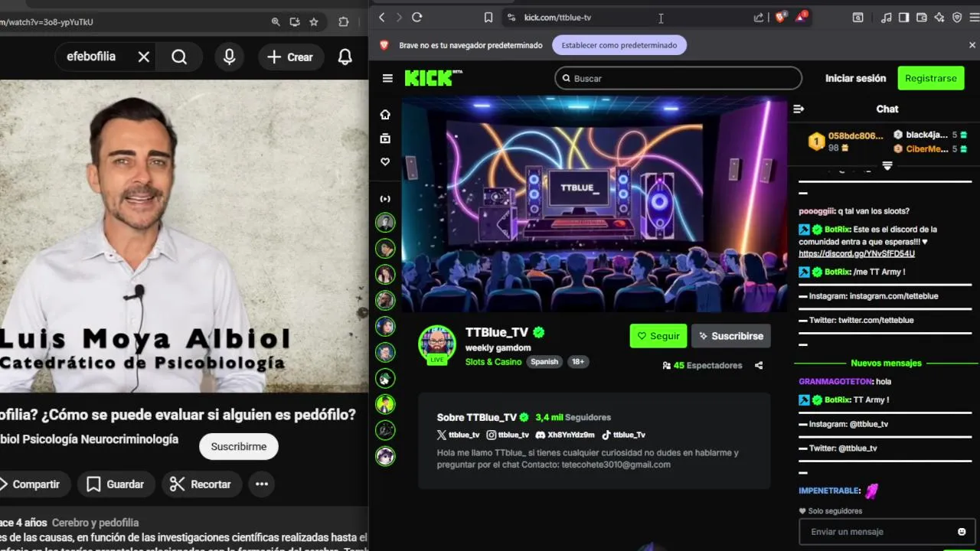Open the emoji picker in chat
The height and width of the screenshot is (551, 980).
click(x=962, y=532)
